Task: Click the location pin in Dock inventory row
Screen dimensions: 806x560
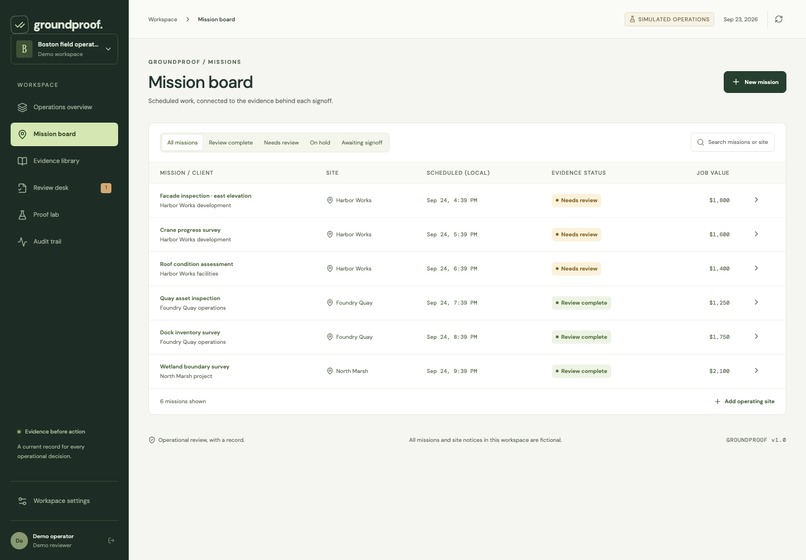Action: [x=330, y=337]
